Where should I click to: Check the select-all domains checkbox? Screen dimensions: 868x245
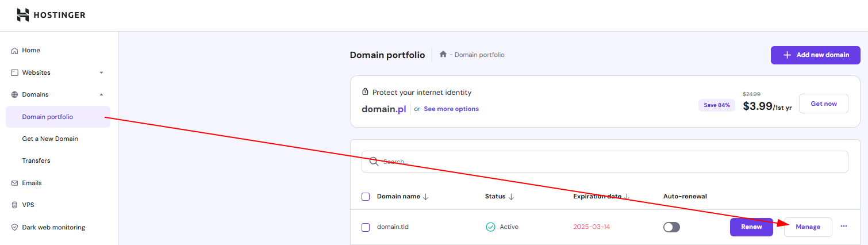tap(366, 197)
